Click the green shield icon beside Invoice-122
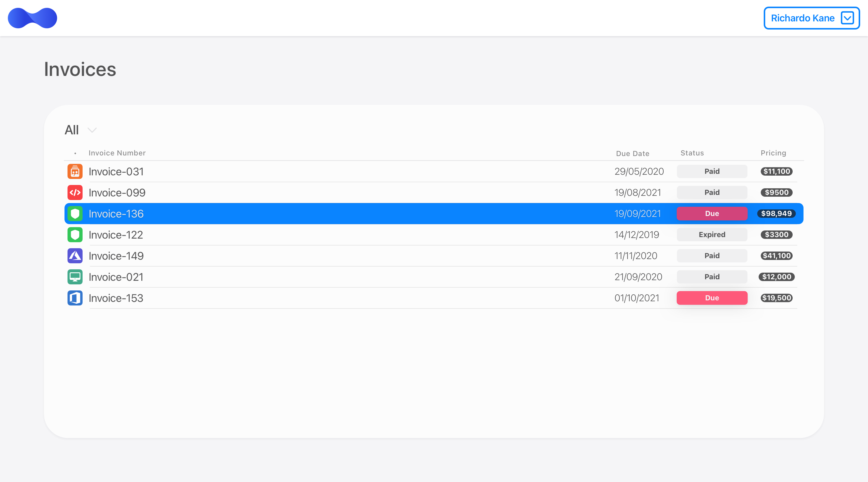 [75, 235]
